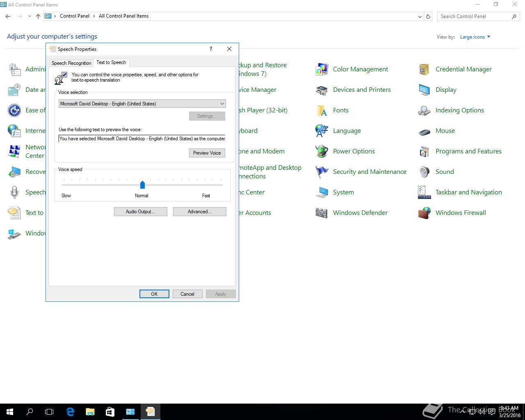Click the Preview Voice button
The width and height of the screenshot is (525, 420).
pyautogui.click(x=207, y=153)
